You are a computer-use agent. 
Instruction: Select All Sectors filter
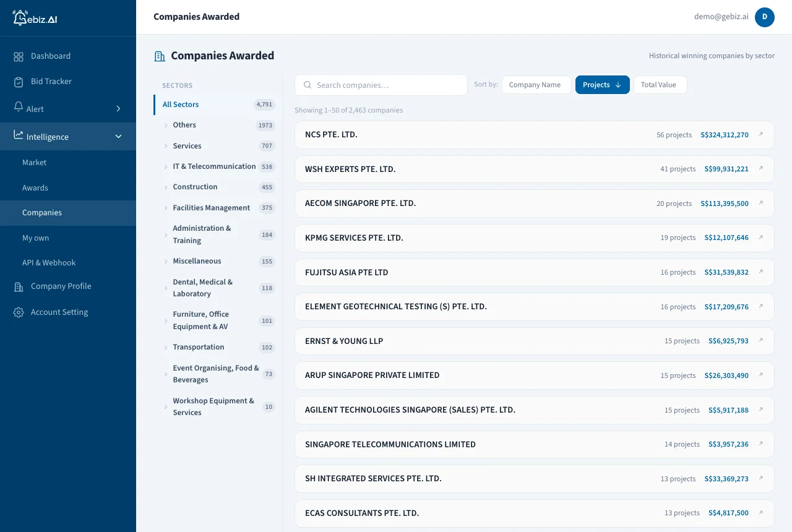(215, 105)
